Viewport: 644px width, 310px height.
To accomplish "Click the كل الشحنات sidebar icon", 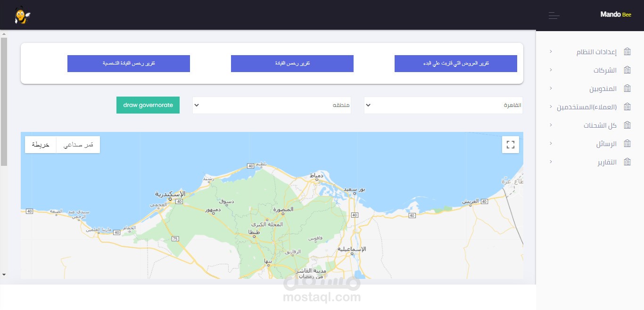I will 627,125.
